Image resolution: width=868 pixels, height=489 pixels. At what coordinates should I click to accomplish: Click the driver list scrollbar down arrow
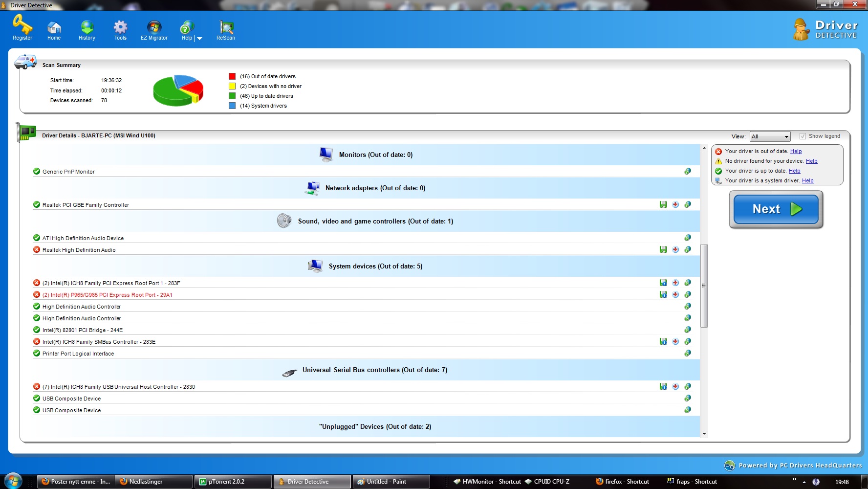704,434
